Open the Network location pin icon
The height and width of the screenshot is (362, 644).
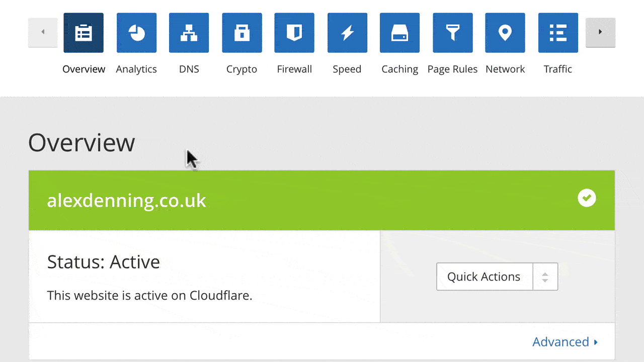click(x=505, y=33)
